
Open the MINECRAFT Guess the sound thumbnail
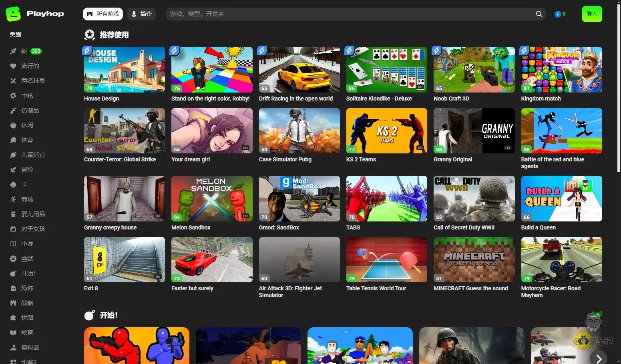(474, 259)
